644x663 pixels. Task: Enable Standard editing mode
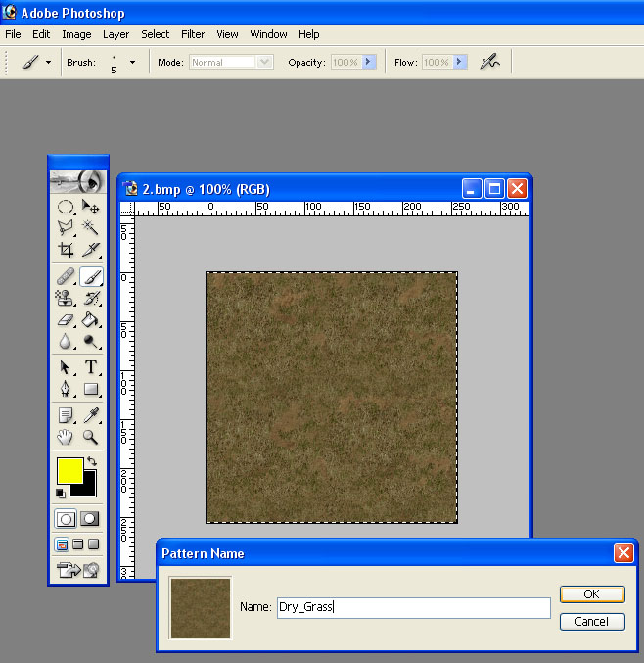(66, 519)
